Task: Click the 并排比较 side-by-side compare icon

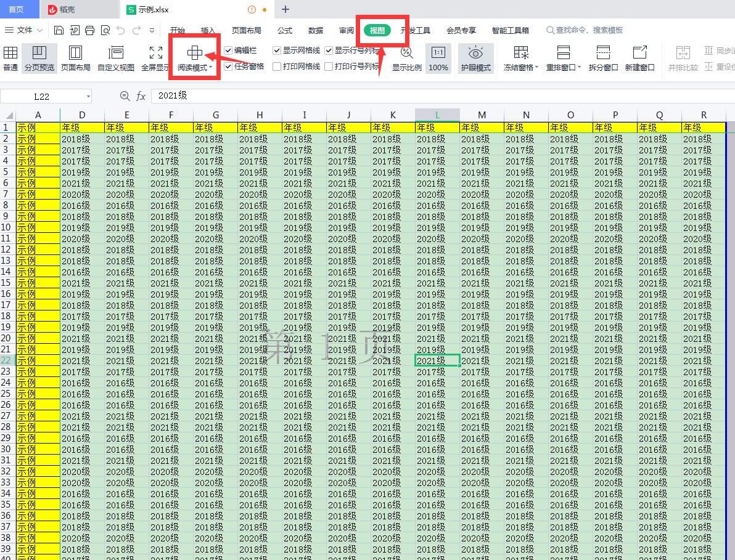Action: coord(683,52)
